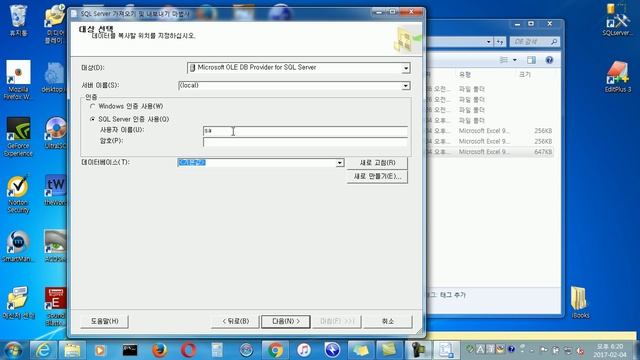
Task: Expand the server name combo box arrow
Action: pyautogui.click(x=405, y=86)
